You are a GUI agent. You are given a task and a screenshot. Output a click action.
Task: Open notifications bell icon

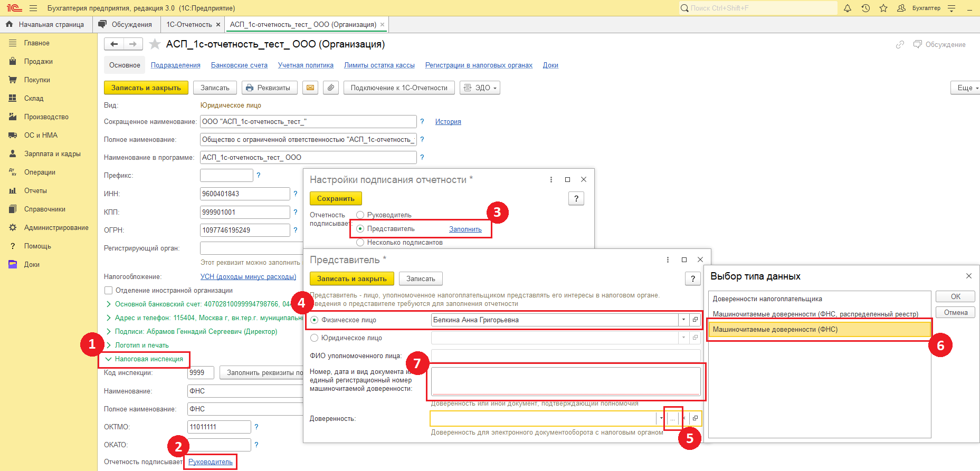point(848,8)
